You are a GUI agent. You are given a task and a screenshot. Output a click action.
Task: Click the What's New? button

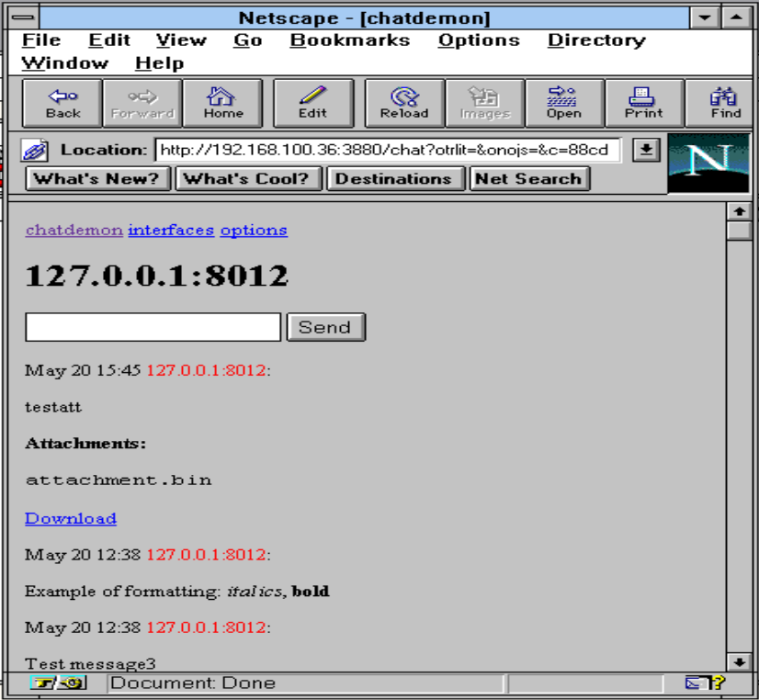point(97,178)
